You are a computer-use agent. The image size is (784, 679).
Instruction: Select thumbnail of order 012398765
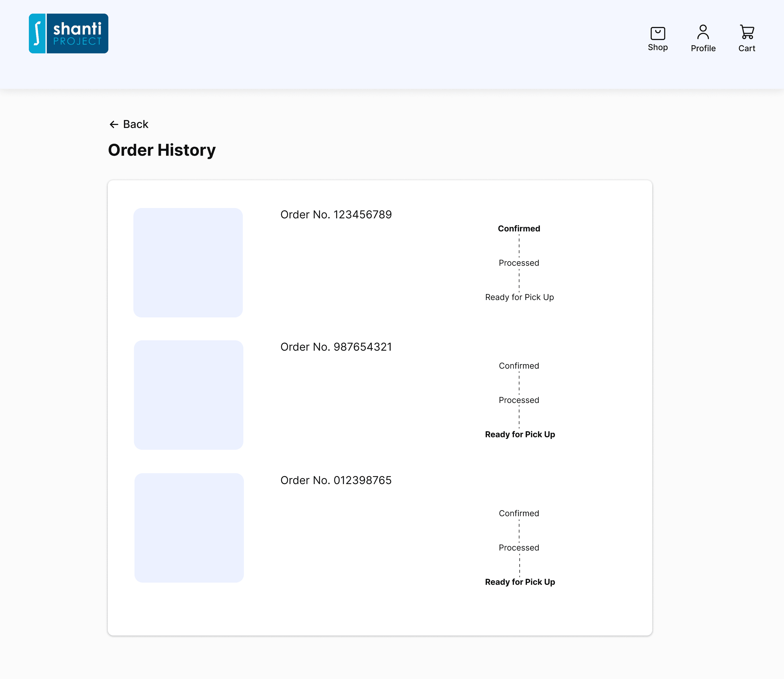tap(189, 527)
